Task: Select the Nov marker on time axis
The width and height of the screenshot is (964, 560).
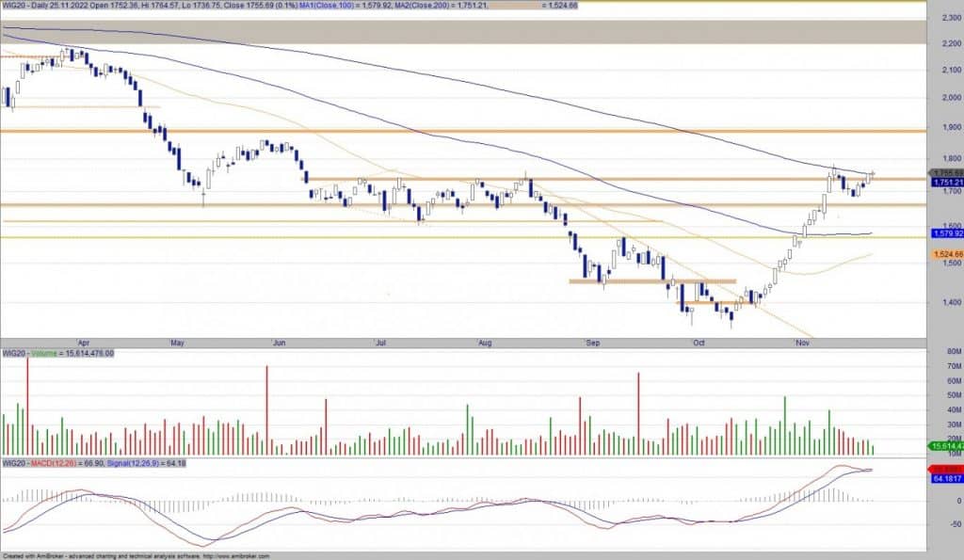Action: (801, 344)
